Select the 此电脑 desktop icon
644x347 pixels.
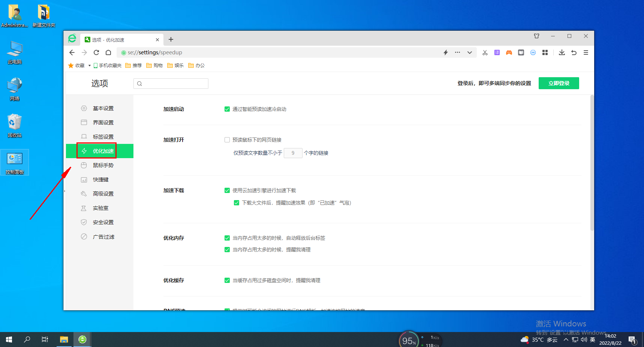click(15, 52)
